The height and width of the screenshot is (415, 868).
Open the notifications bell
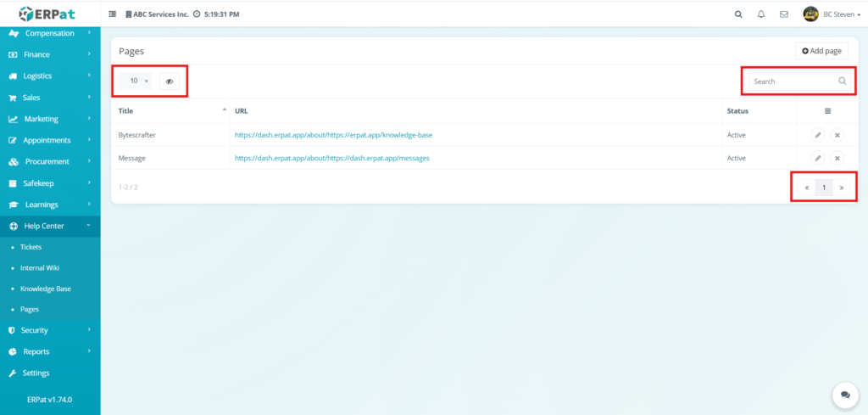[x=761, y=14]
